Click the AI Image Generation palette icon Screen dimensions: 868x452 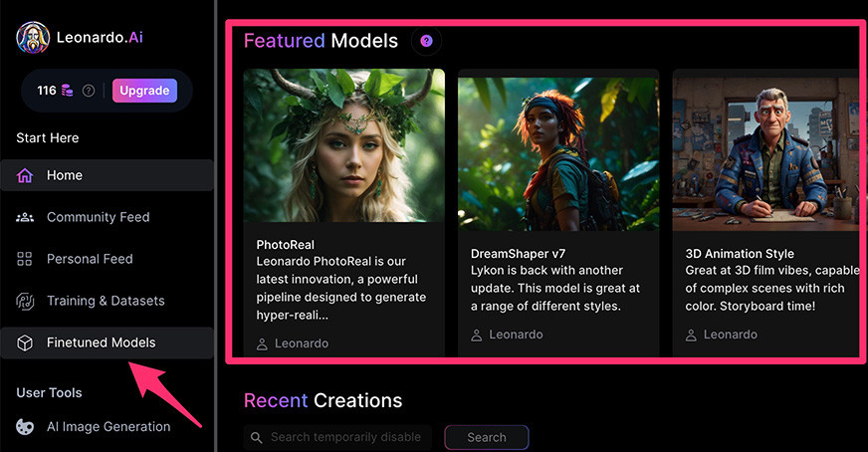pos(25,426)
